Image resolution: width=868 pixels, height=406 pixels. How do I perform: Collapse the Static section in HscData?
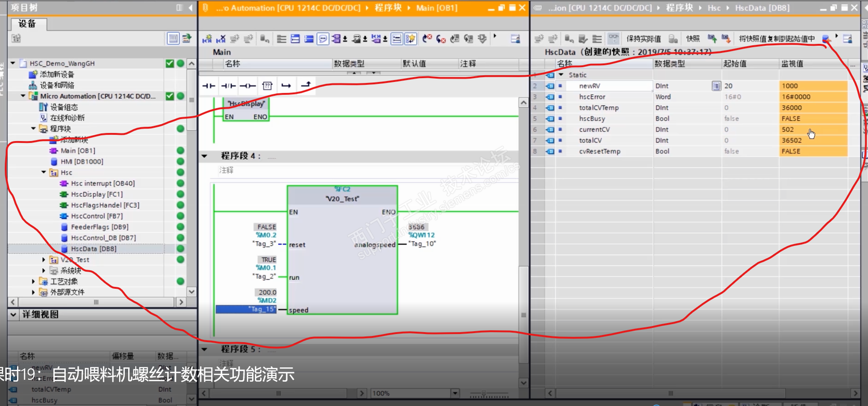[561, 75]
